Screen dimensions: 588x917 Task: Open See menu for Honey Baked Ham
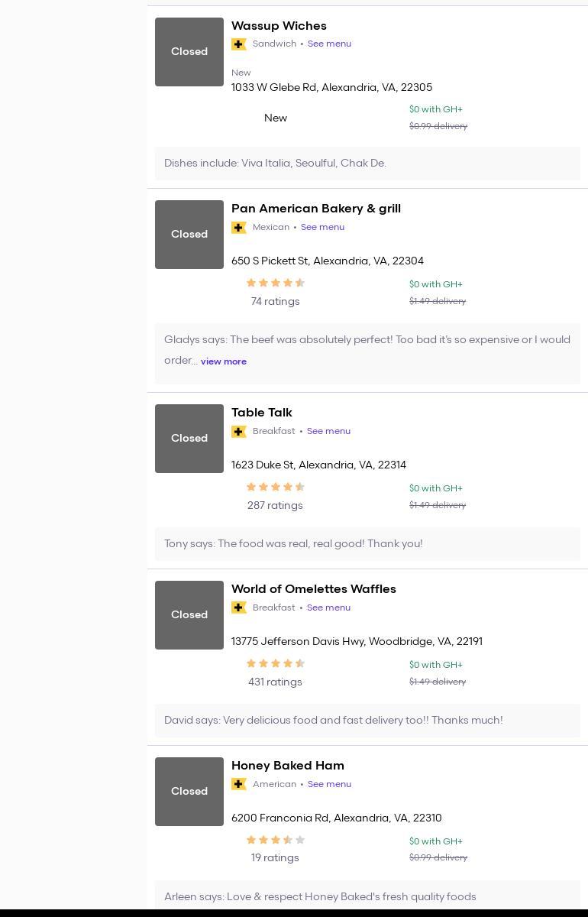tap(329, 784)
